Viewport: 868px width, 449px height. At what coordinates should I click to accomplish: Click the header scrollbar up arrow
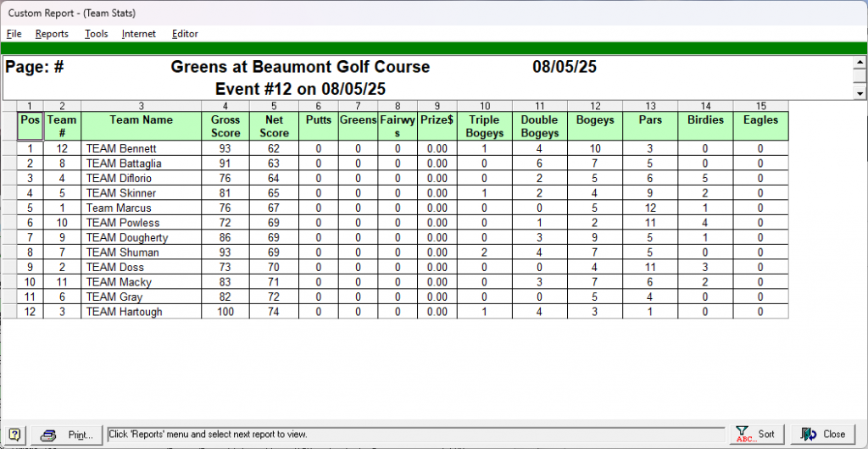point(860,63)
